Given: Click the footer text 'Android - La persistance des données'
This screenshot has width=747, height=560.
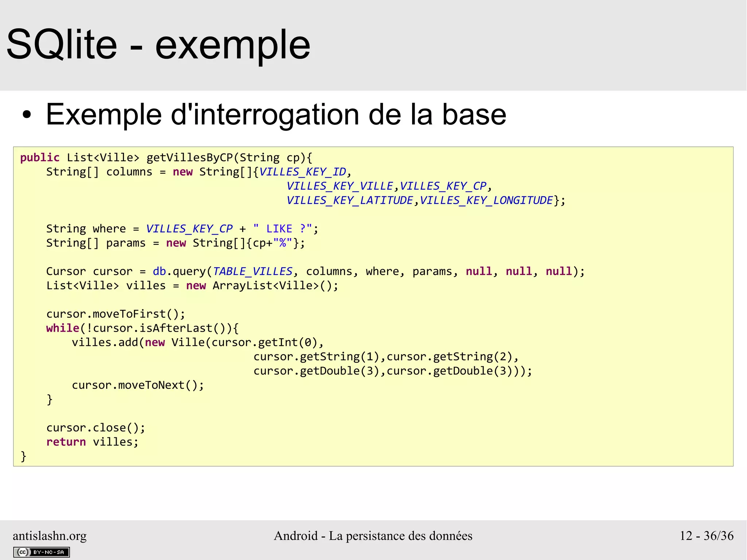Looking at the screenshot, I should coord(373,536).
